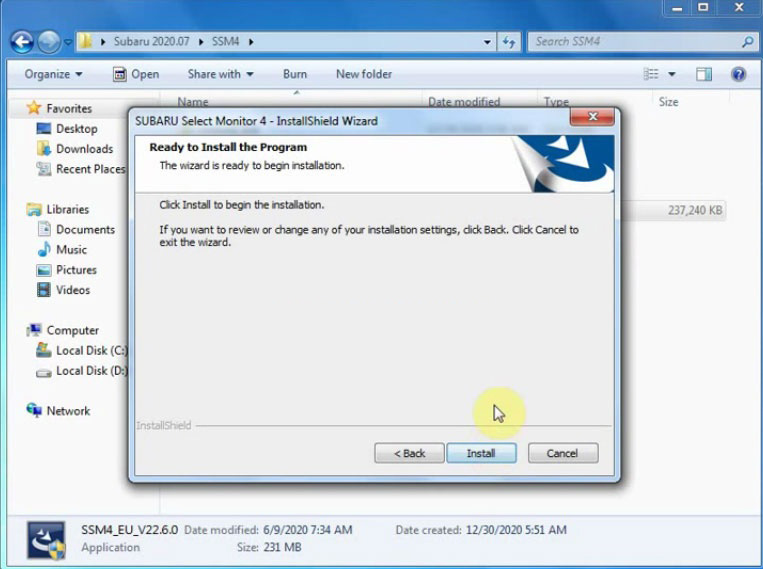Go back with the < Back button
The width and height of the screenshot is (763, 569).
(409, 453)
